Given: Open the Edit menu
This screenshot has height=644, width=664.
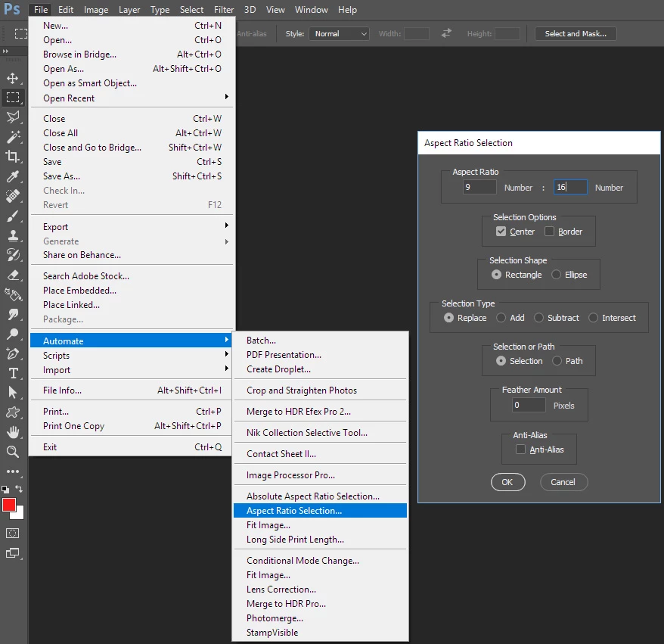Looking at the screenshot, I should [66, 9].
